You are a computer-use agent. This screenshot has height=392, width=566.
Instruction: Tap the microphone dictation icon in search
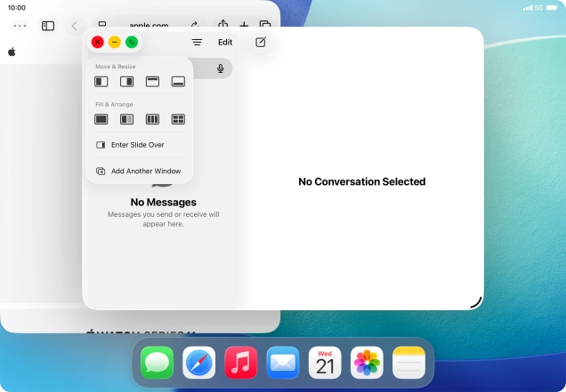220,68
